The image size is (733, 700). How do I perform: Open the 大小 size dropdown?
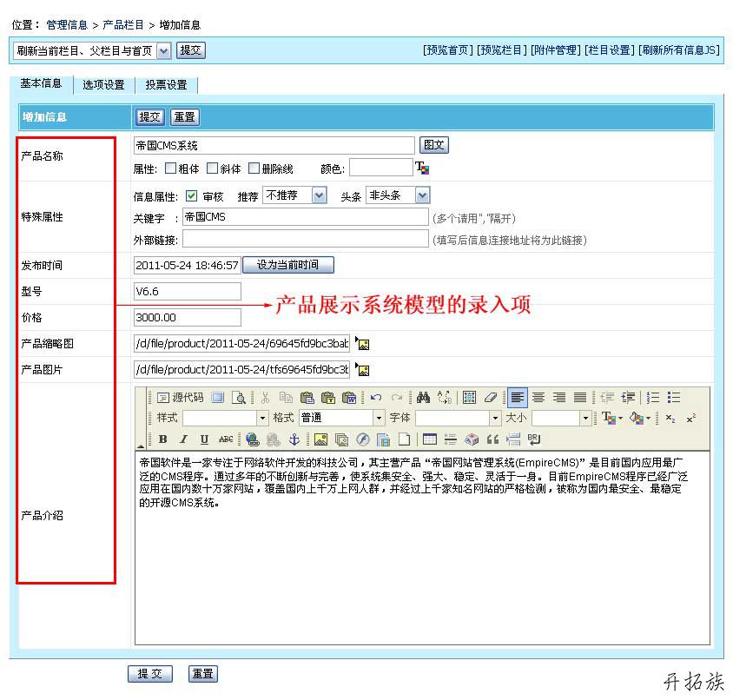tap(561, 418)
